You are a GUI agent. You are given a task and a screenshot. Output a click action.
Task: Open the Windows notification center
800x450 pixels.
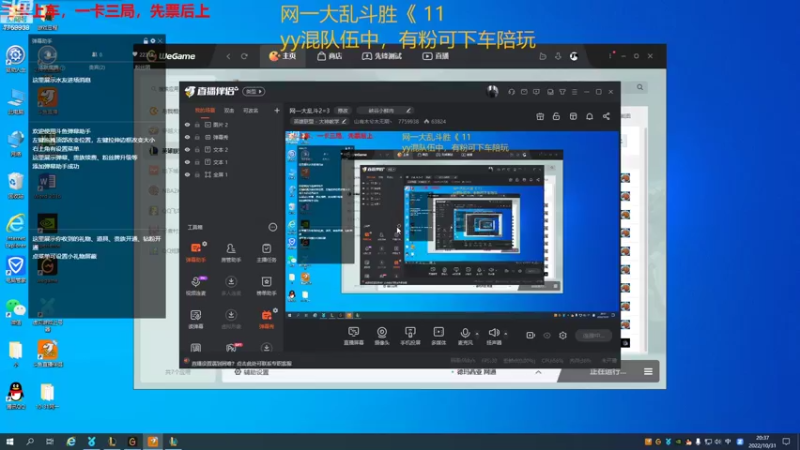pyautogui.click(x=786, y=441)
